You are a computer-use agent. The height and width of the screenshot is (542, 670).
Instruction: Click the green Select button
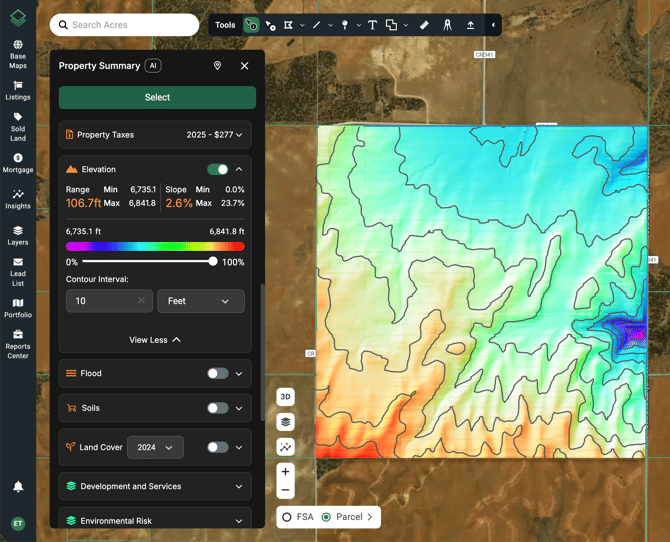(157, 97)
